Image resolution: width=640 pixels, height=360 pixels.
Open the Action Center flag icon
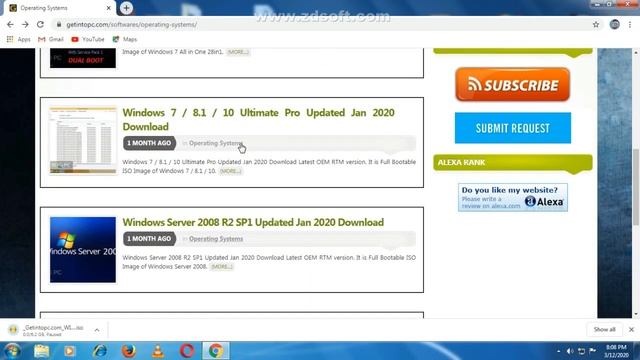593,351
